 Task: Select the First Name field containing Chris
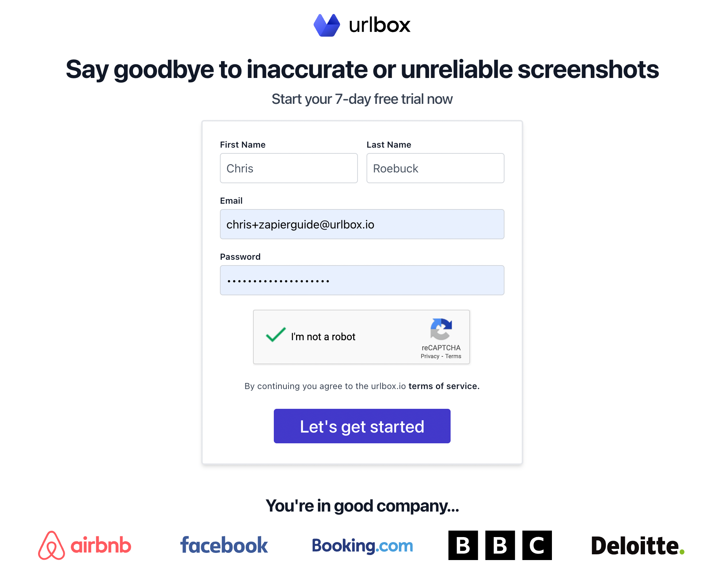pyautogui.click(x=289, y=168)
